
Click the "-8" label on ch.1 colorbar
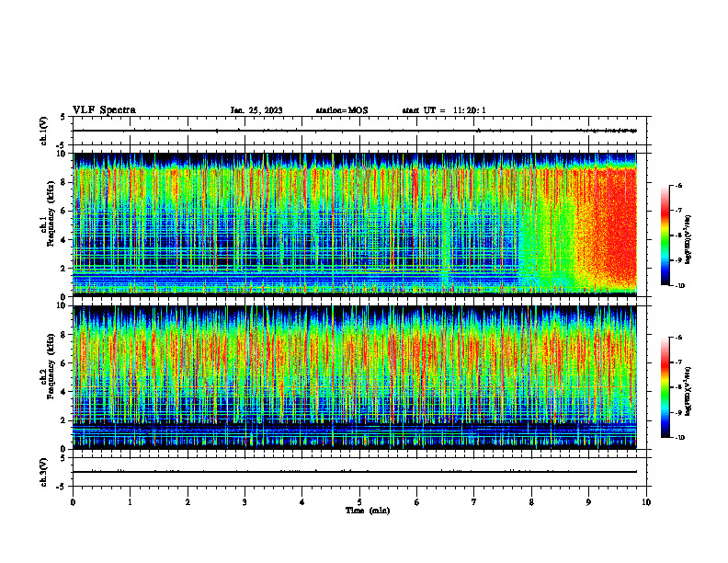(x=678, y=236)
